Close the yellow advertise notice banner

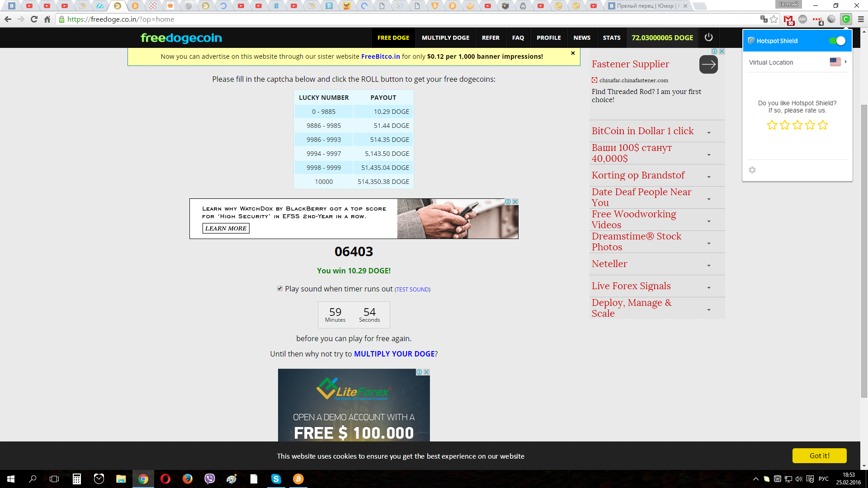coord(573,53)
